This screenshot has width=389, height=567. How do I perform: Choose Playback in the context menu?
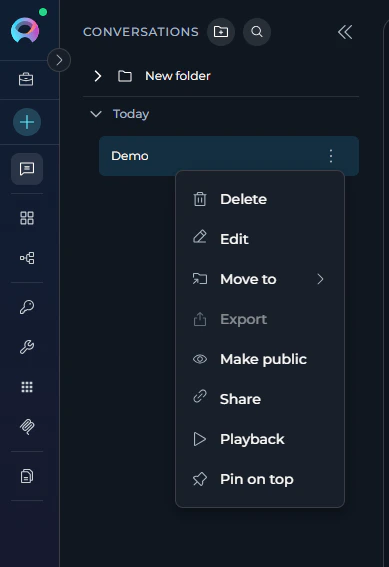(x=260, y=439)
